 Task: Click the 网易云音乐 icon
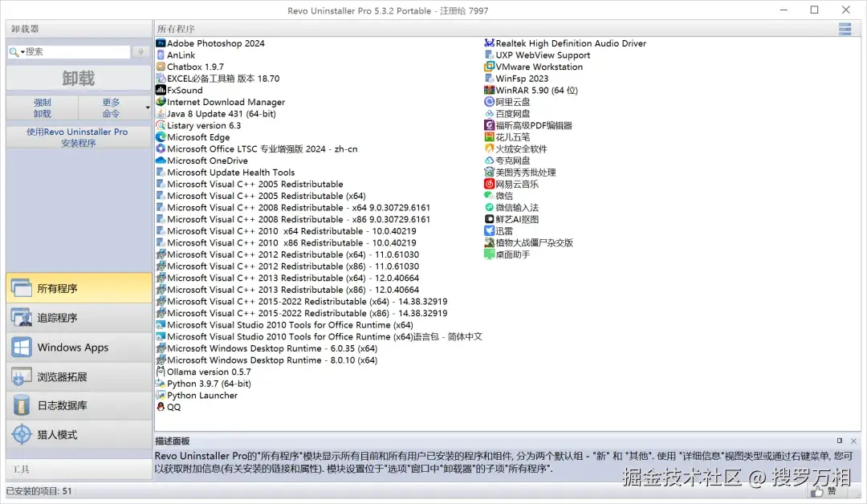coord(489,184)
